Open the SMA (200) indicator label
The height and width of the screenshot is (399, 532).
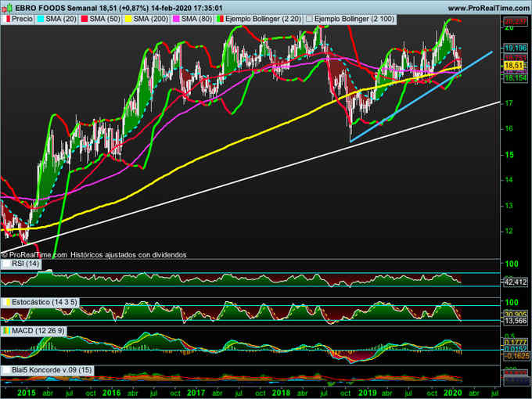[x=151, y=20]
